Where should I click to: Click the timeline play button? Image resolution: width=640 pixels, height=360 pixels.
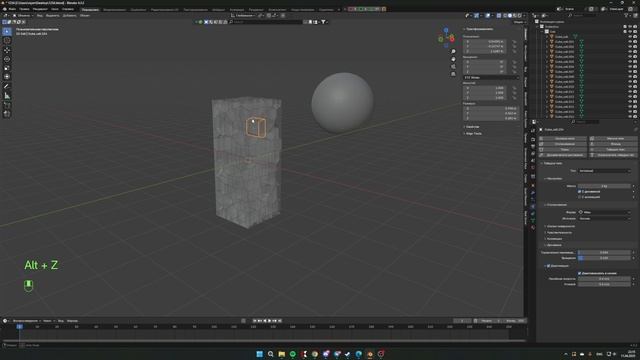(x=269, y=321)
